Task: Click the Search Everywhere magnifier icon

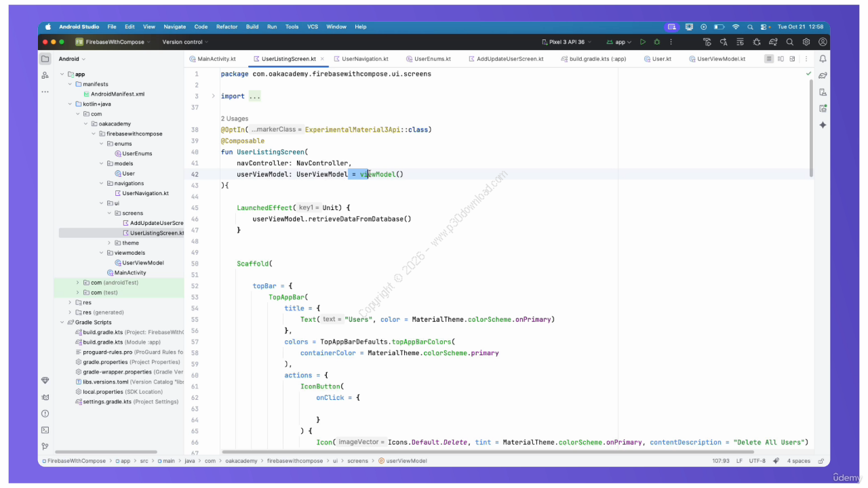Action: [790, 42]
